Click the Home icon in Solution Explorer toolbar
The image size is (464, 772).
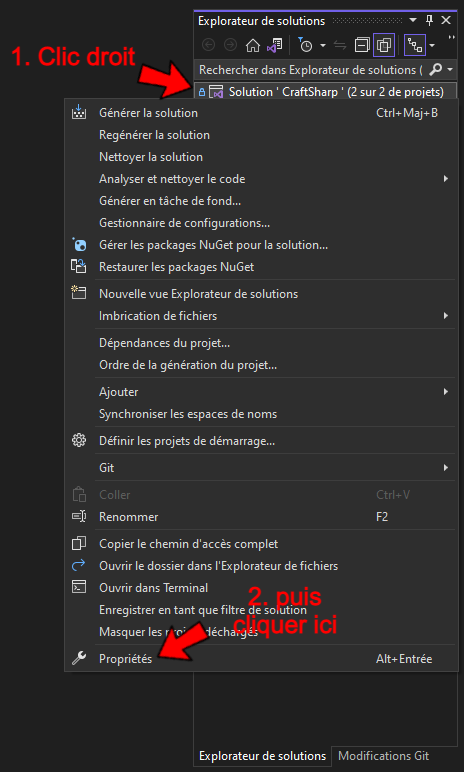(253, 45)
